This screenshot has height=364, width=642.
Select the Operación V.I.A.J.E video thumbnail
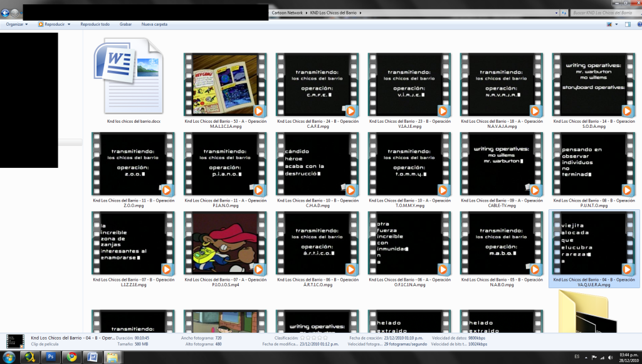(409, 85)
